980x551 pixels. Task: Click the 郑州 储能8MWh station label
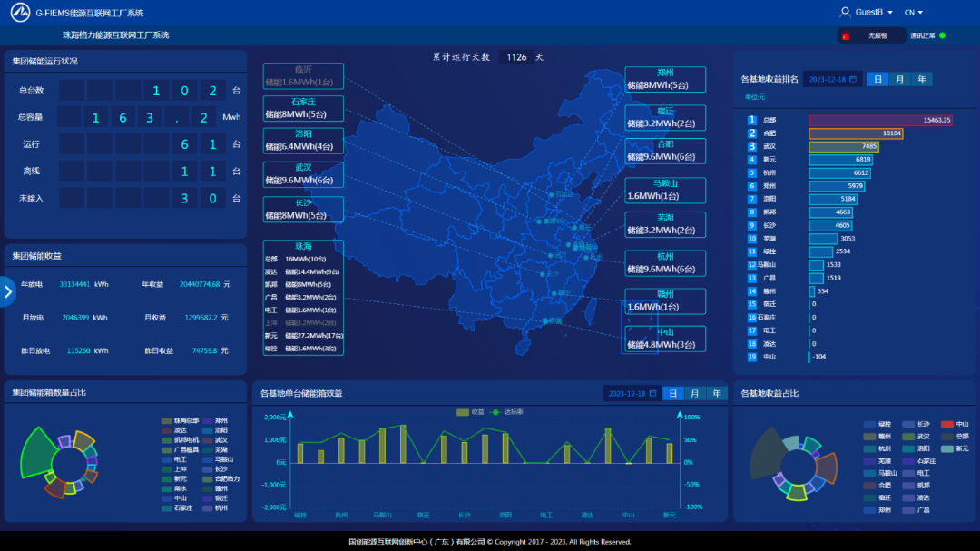click(x=665, y=79)
